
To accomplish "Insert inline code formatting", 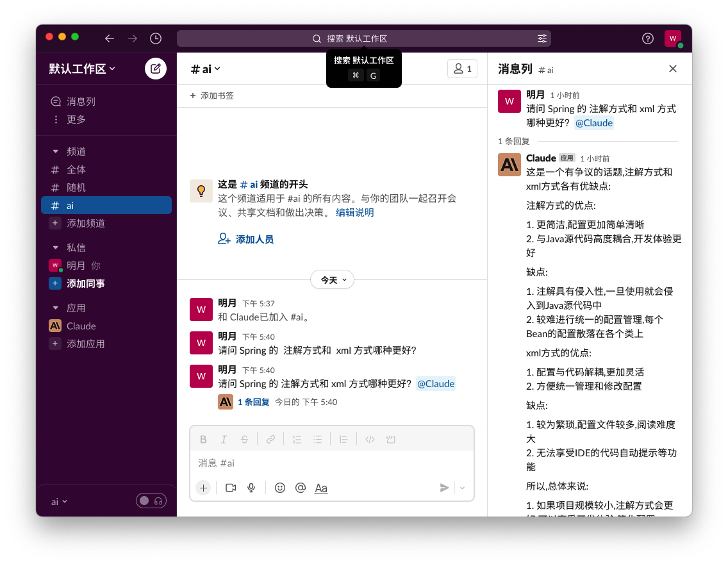I will point(370,439).
